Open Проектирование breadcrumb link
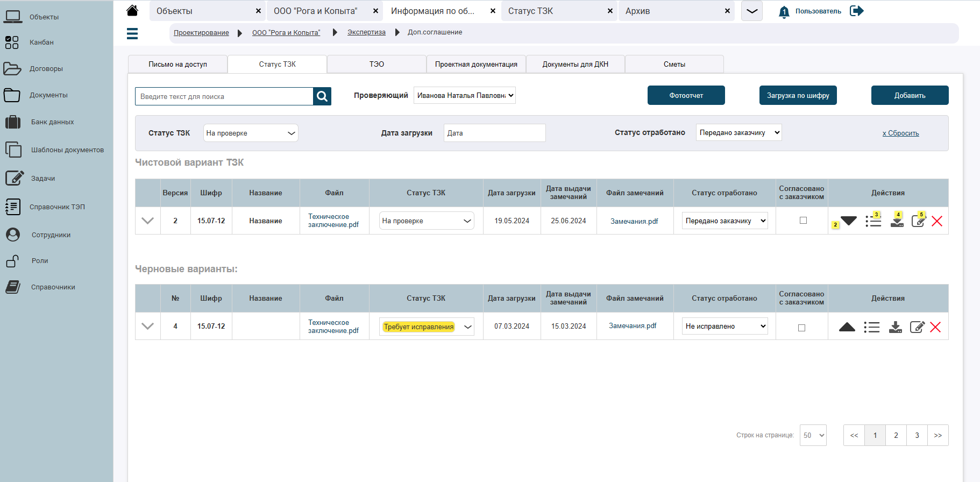Viewport: 980px width, 482px height. [x=201, y=33]
